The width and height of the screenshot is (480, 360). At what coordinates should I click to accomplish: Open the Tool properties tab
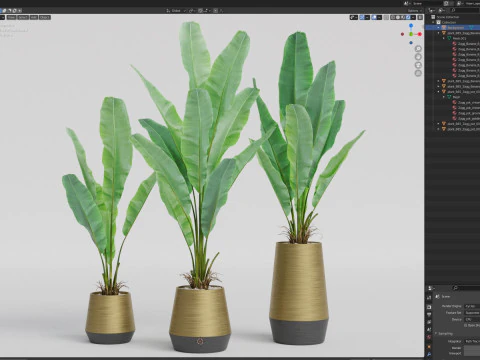tap(429, 298)
